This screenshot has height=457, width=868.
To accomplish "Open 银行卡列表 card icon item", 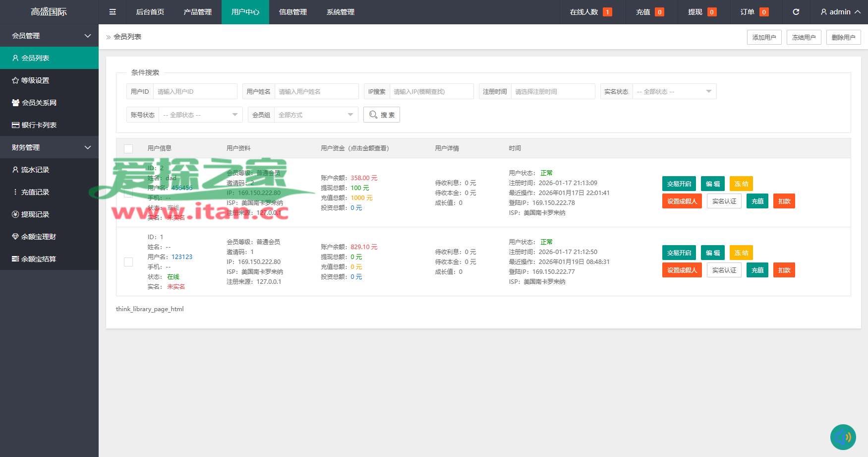I will [x=39, y=125].
